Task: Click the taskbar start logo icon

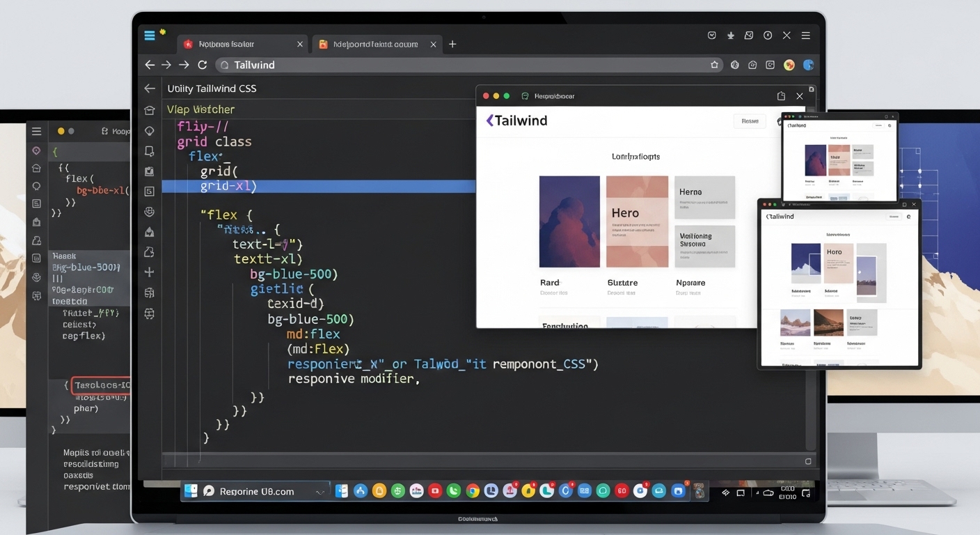Action: pyautogui.click(x=190, y=491)
